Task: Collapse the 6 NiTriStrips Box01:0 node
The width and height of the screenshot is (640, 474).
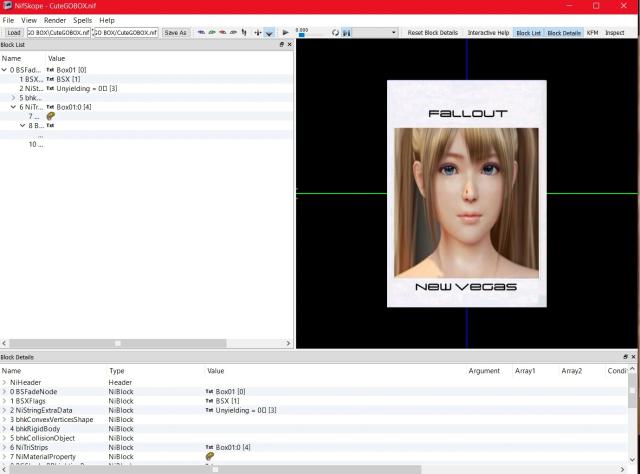Action: 13,107
